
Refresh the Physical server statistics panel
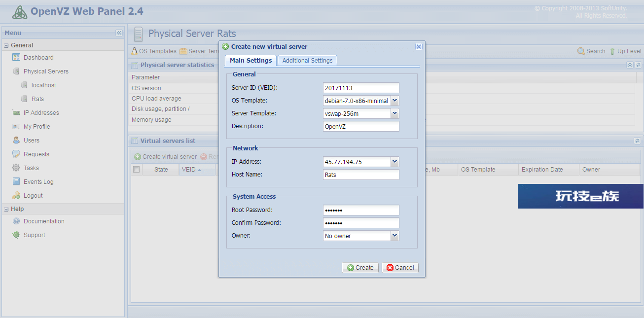pyautogui.click(x=638, y=65)
